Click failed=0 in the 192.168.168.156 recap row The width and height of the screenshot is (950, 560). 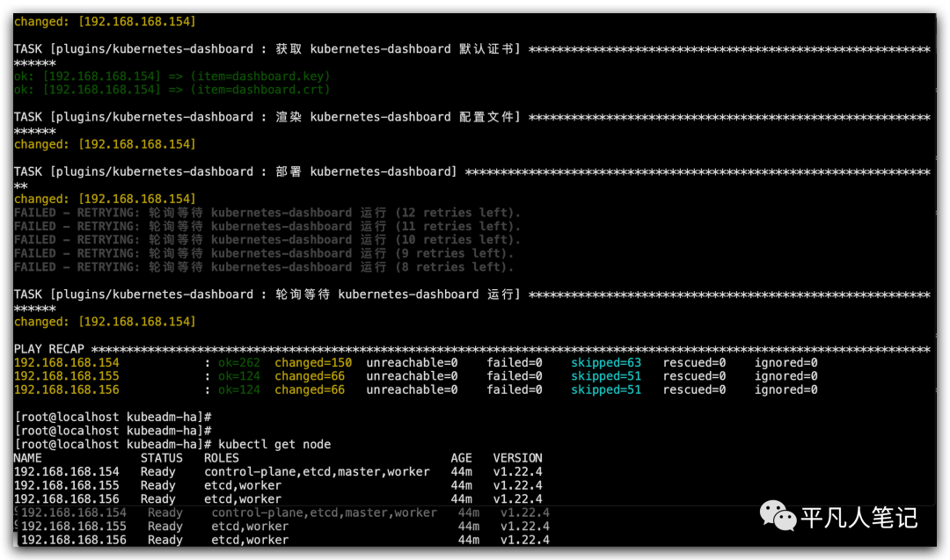coord(515,389)
